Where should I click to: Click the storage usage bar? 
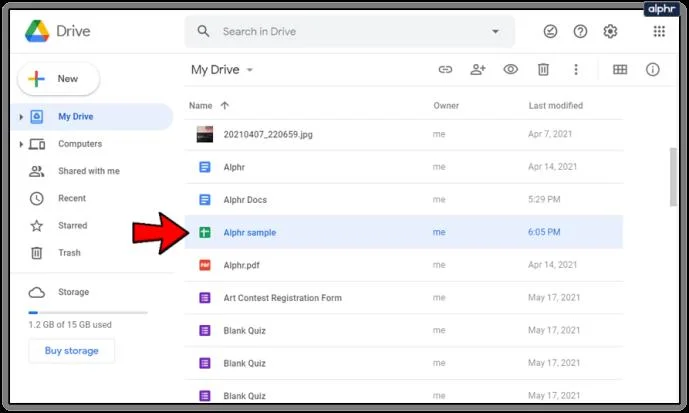click(x=88, y=313)
